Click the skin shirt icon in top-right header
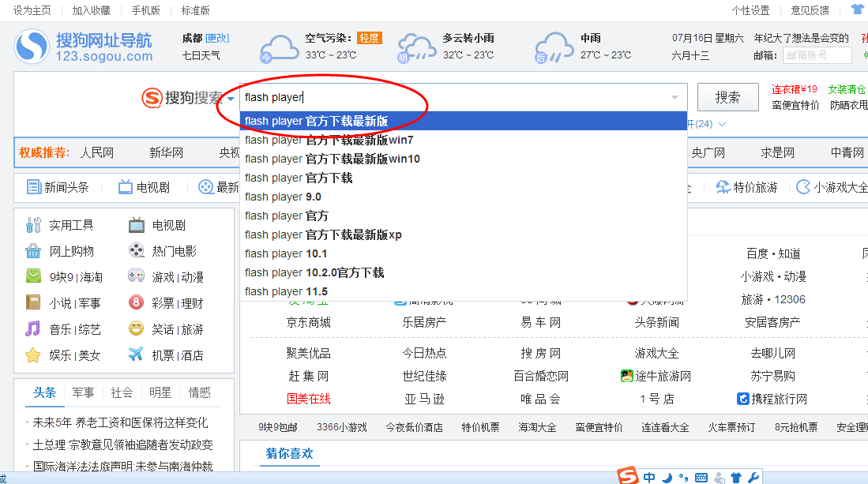This screenshot has width=868, height=484. click(x=858, y=9)
